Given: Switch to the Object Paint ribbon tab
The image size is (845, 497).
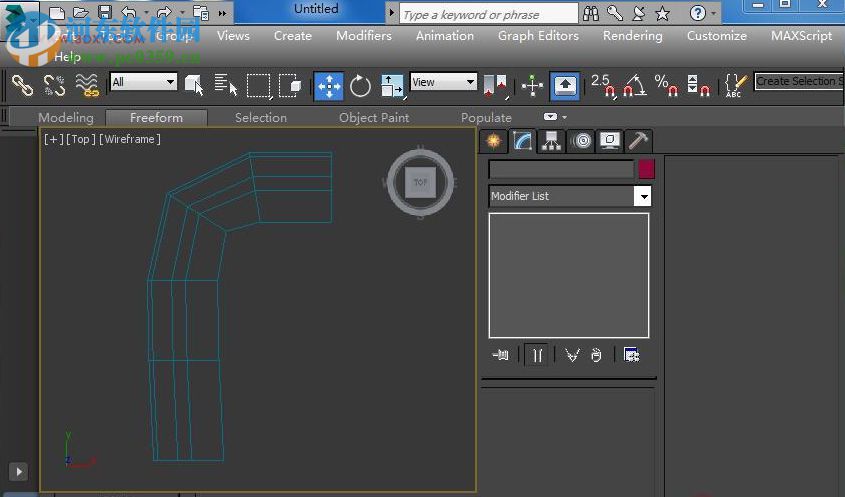Looking at the screenshot, I should [374, 118].
